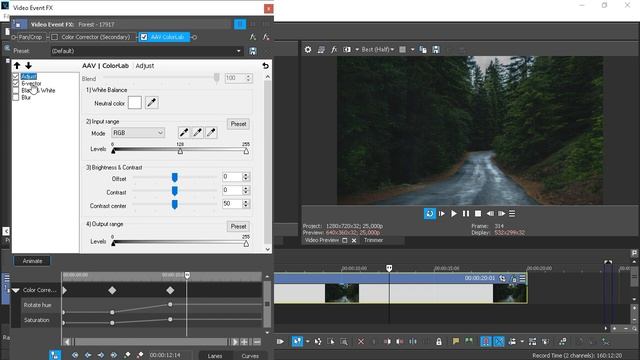Play from start in preview

[x=442, y=213]
